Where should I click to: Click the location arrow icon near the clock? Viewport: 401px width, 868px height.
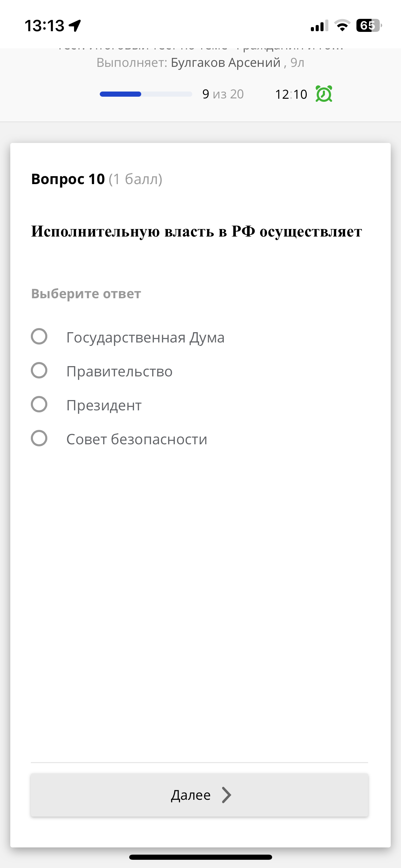coord(75,25)
